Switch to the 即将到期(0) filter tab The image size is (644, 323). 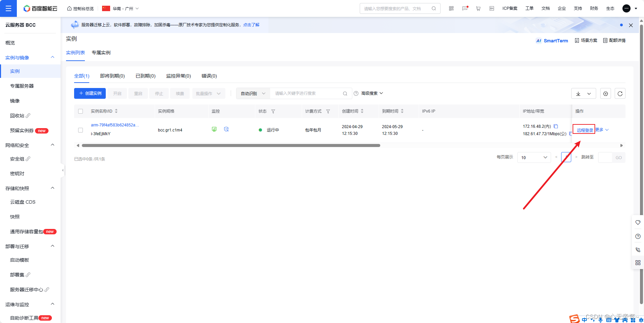click(x=112, y=76)
